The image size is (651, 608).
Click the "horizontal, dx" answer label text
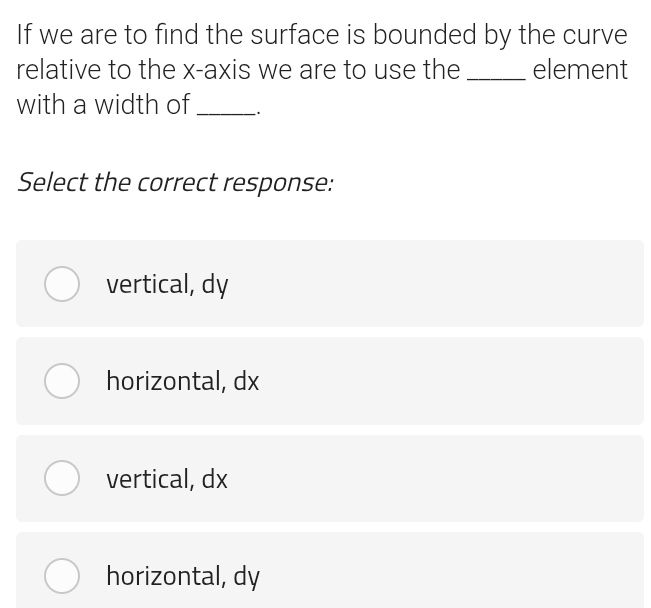tap(182, 381)
